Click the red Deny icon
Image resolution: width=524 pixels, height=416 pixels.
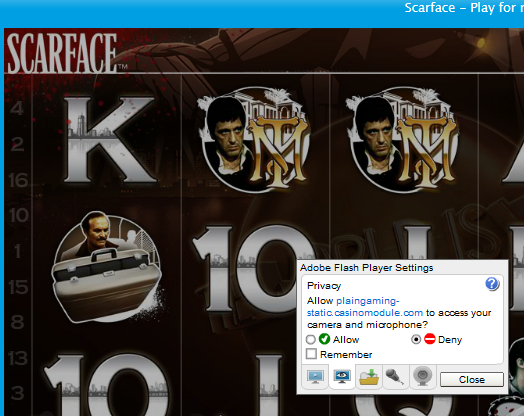click(x=429, y=339)
